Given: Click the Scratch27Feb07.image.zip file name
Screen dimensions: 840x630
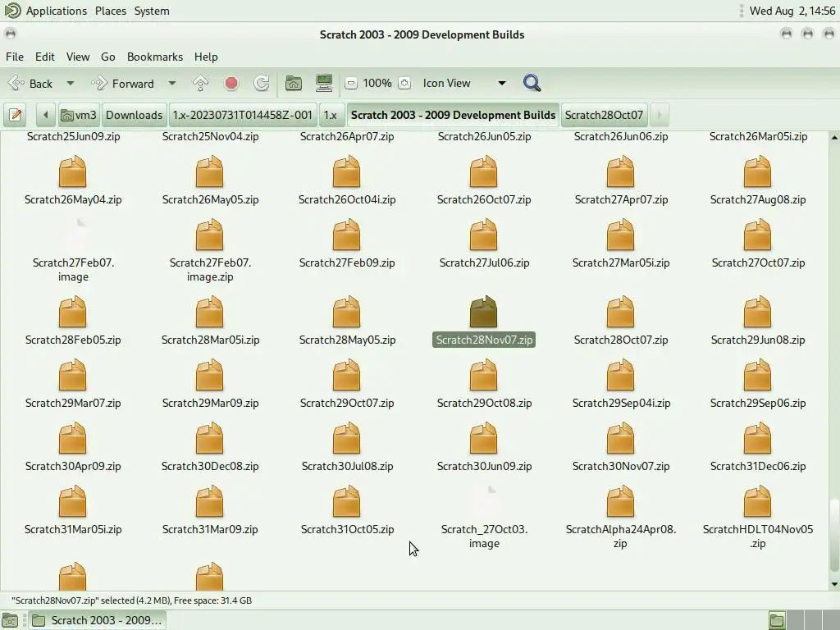Looking at the screenshot, I should pyautogui.click(x=210, y=269).
